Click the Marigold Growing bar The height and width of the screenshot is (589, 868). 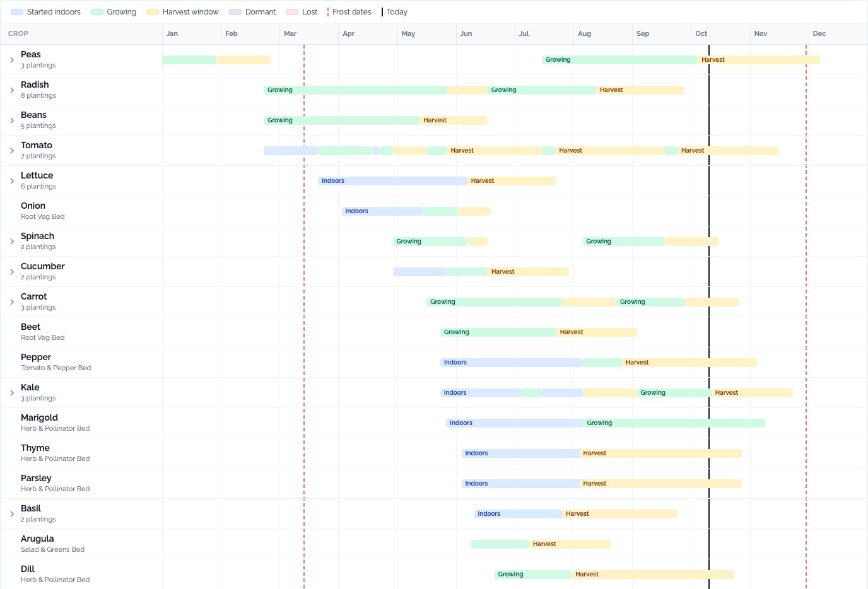[x=674, y=423]
